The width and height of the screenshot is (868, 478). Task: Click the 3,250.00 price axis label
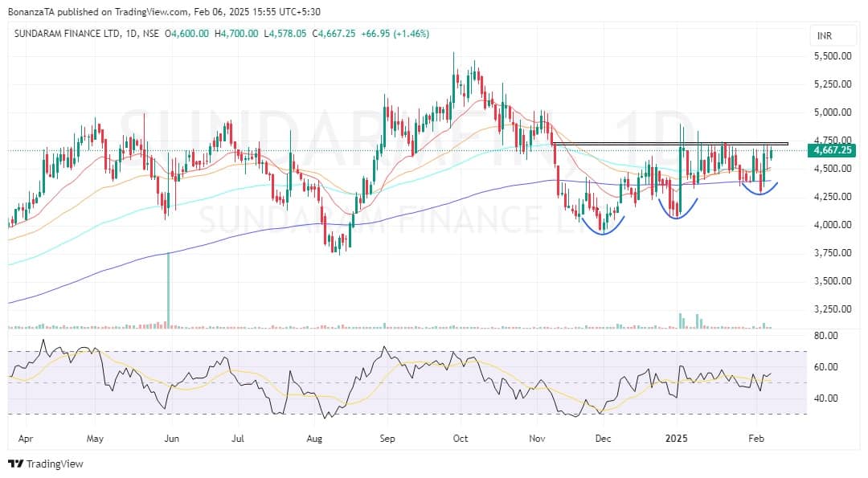(831, 309)
